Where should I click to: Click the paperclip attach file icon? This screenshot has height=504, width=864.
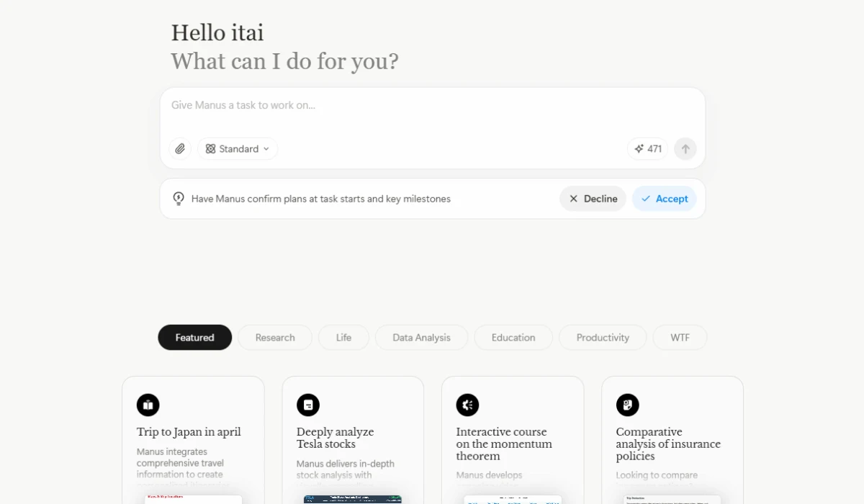pyautogui.click(x=180, y=149)
